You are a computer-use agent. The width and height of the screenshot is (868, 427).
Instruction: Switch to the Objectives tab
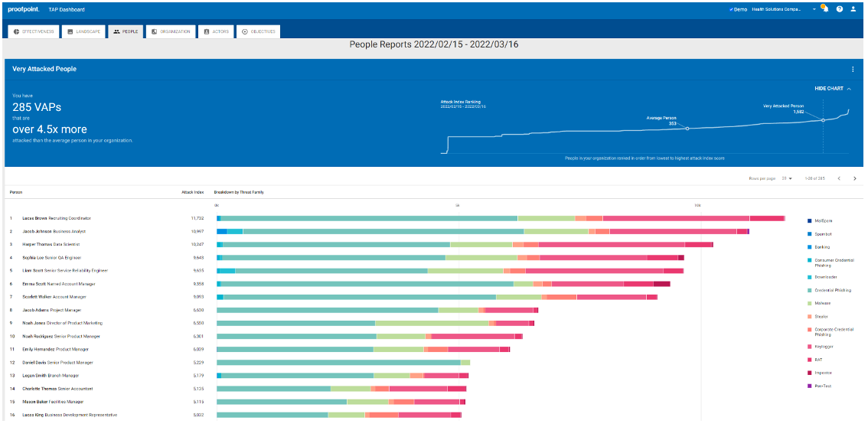(259, 31)
